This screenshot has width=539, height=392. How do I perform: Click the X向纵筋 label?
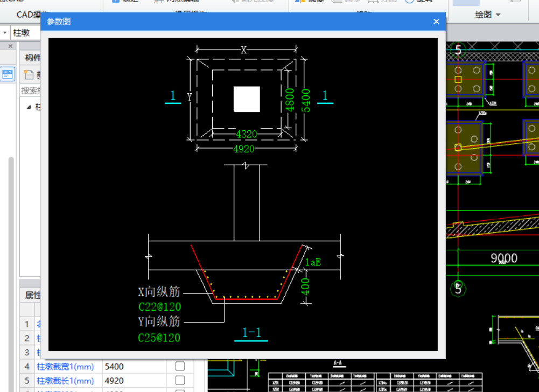[159, 292]
